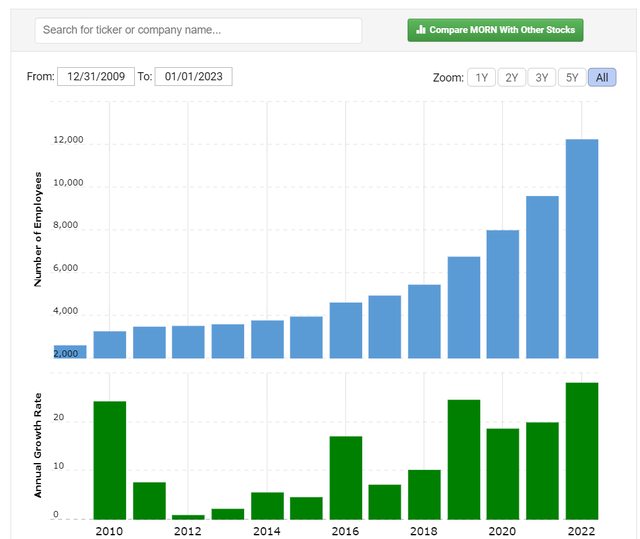The height and width of the screenshot is (539, 640).
Task: Select the 3Y zoom option
Action: pos(542,78)
